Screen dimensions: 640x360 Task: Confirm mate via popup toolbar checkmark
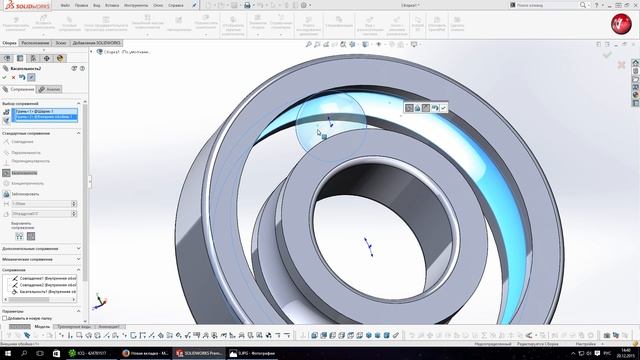click(x=444, y=108)
